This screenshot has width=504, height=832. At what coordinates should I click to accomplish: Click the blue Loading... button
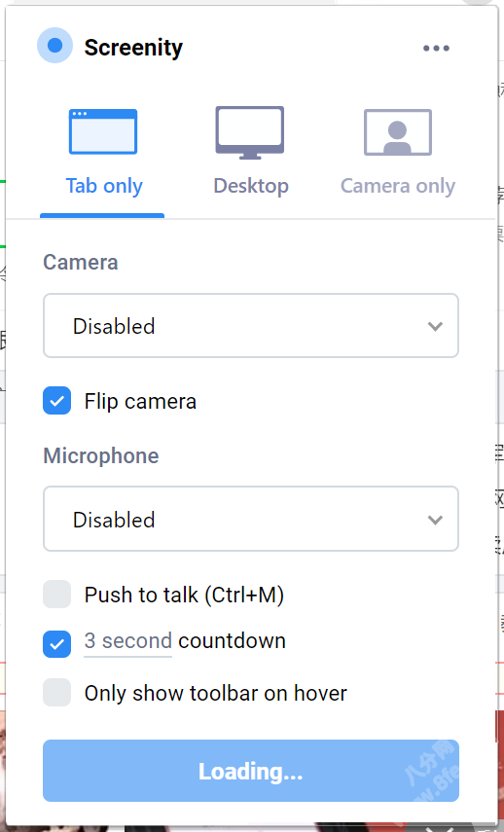(x=251, y=771)
